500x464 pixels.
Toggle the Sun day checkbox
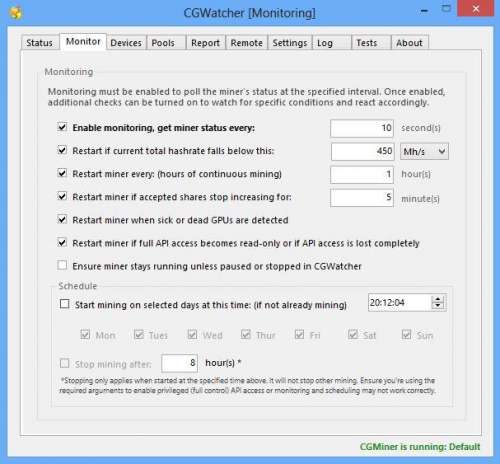pos(407,334)
